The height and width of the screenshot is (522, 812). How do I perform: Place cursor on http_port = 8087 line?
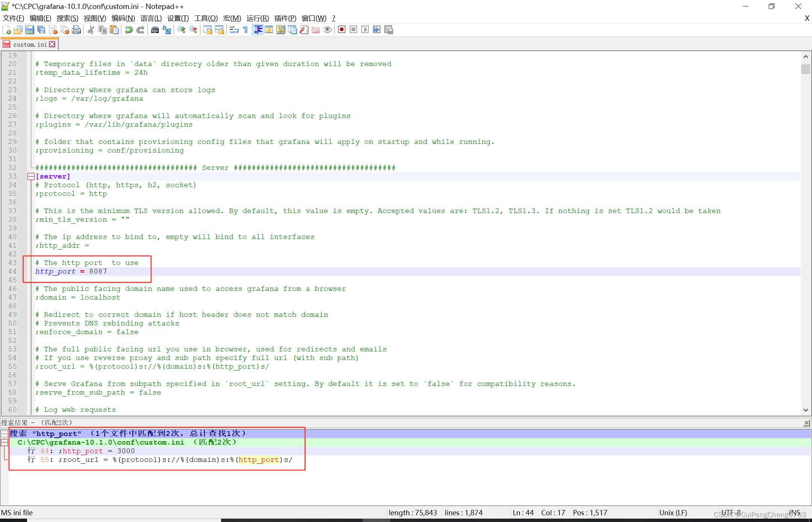(x=417, y=271)
